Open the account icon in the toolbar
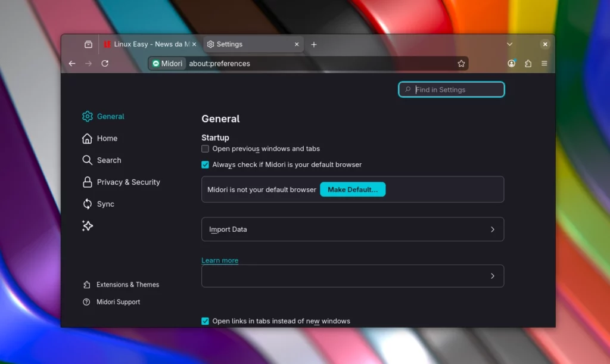 click(x=512, y=63)
